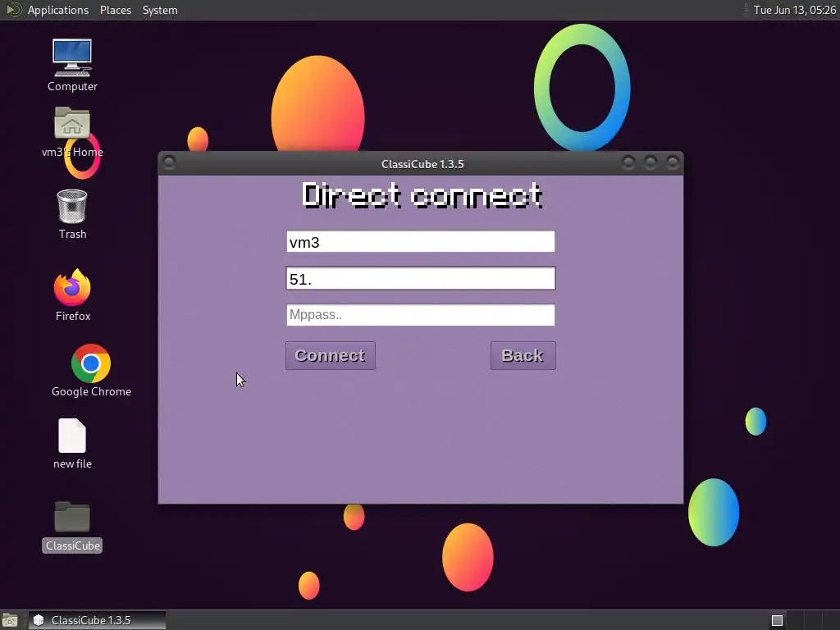
Task: Click the show desktop icon in bottom panel
Action: tap(10, 620)
